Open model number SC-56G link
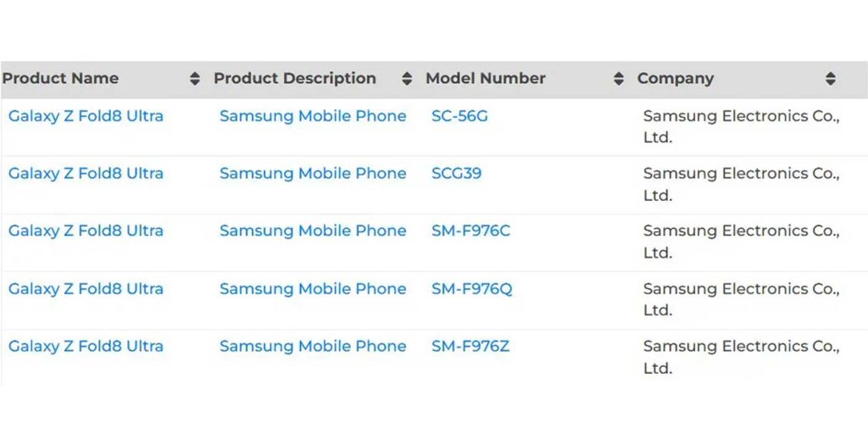868x434 pixels. pyautogui.click(x=459, y=116)
